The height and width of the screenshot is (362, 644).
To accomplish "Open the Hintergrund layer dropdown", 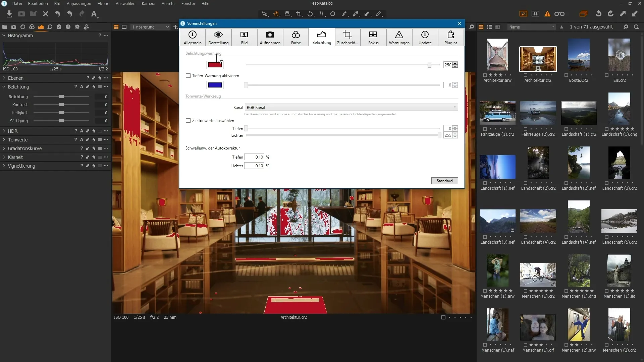I will [150, 27].
